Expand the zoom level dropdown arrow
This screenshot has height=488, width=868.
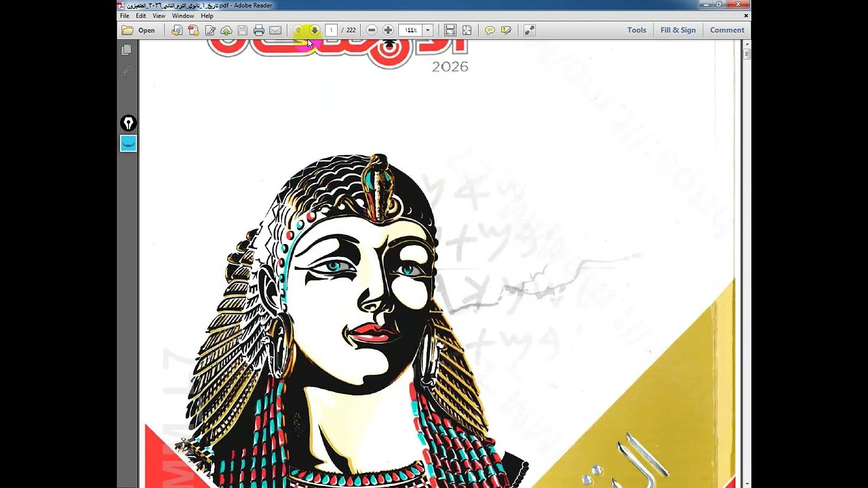[427, 30]
